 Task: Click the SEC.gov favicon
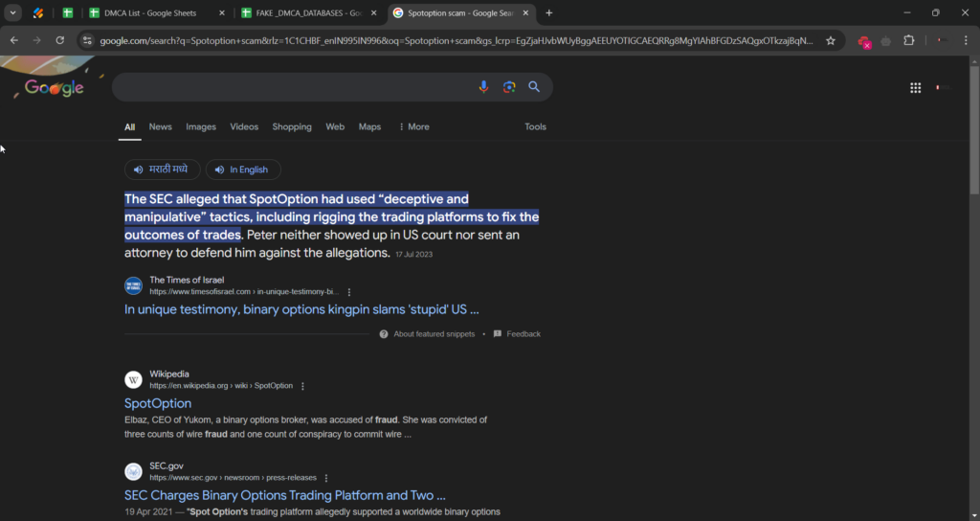pos(133,471)
